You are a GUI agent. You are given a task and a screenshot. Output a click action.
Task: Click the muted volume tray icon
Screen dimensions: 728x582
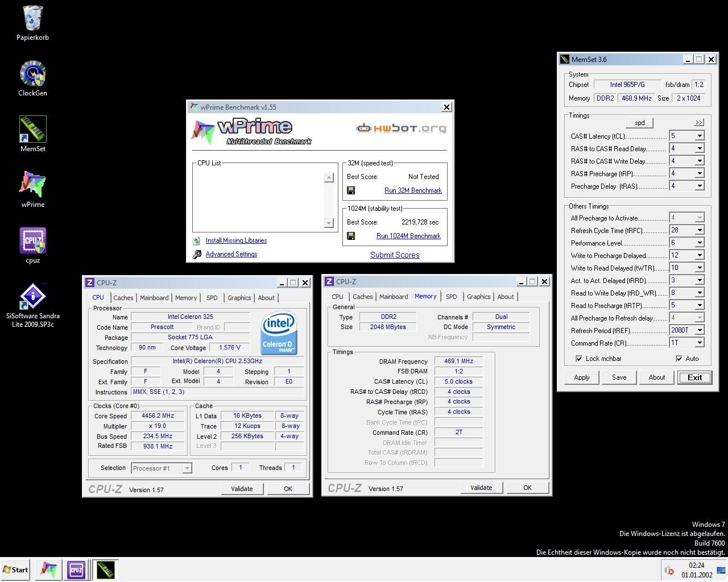click(669, 571)
